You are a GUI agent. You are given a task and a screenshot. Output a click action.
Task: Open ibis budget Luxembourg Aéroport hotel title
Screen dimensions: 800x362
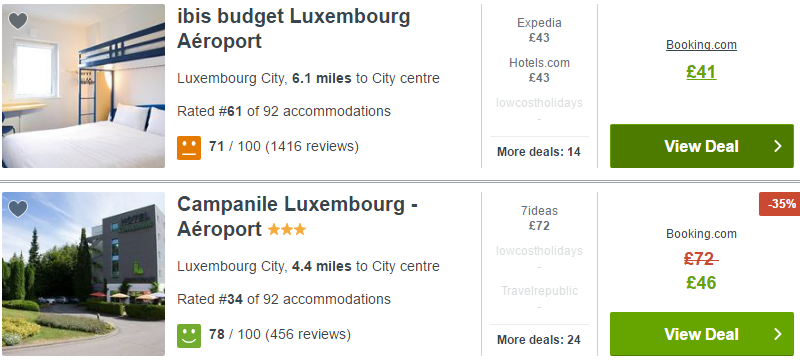(x=294, y=29)
